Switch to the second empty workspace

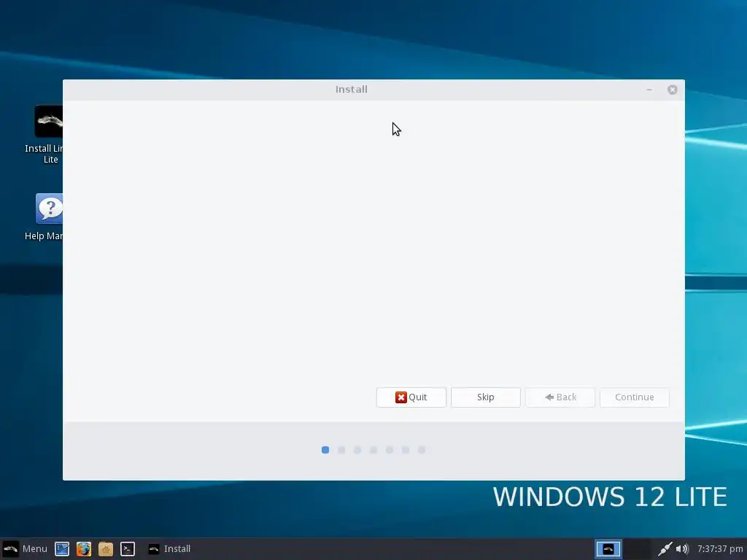point(638,549)
